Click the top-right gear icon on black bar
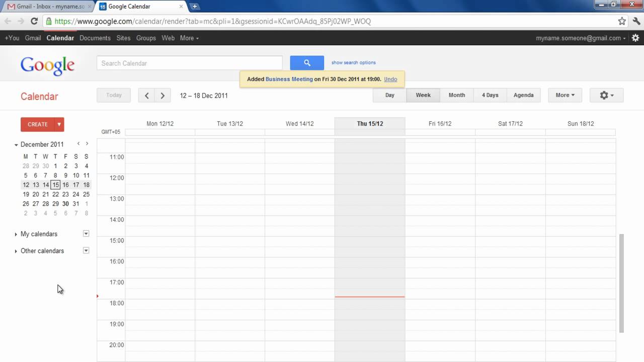 click(635, 38)
